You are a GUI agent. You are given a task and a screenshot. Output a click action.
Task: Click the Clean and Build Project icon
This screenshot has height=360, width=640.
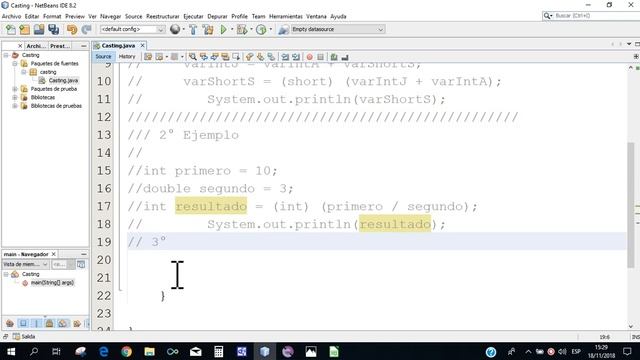208,29
